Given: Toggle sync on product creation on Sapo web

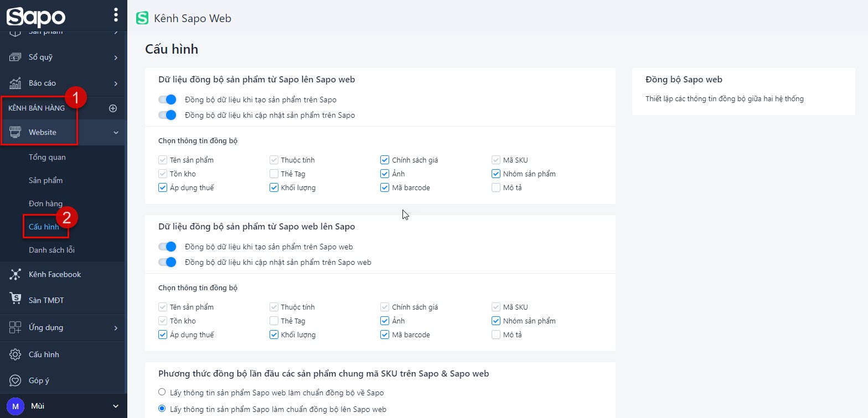Looking at the screenshot, I should pyautogui.click(x=167, y=247).
